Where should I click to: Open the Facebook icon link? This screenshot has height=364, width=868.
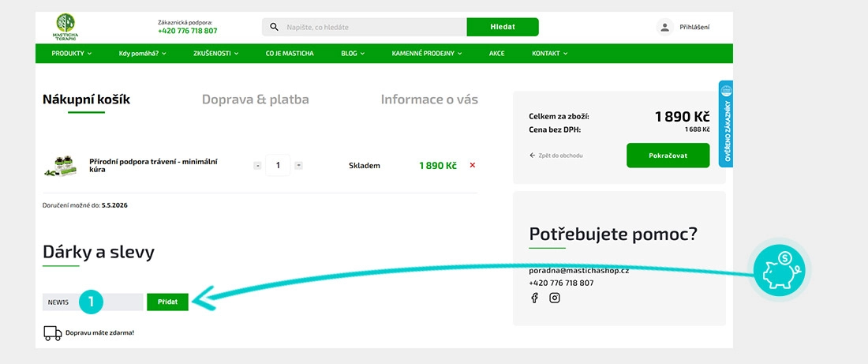(535, 298)
